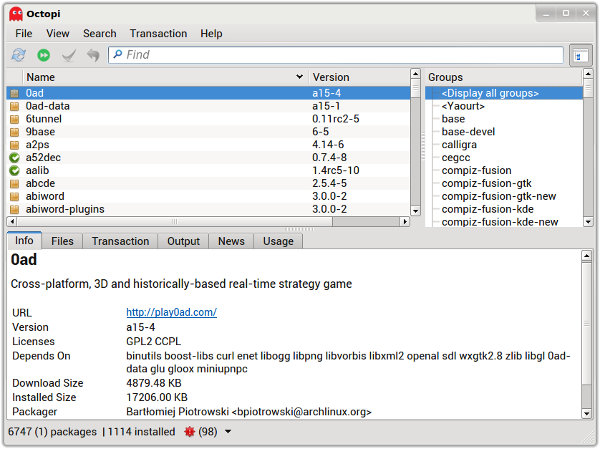Click the package icon next to abiword-plugins
Screen dimensions: 600x449
coord(15,209)
